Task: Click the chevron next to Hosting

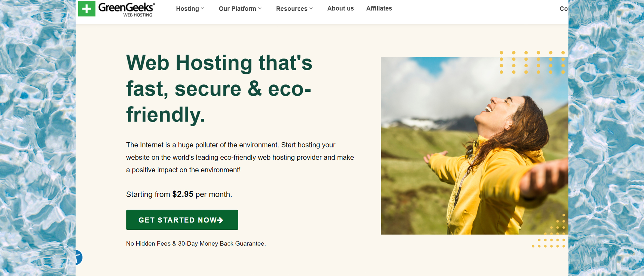Action: point(203,8)
